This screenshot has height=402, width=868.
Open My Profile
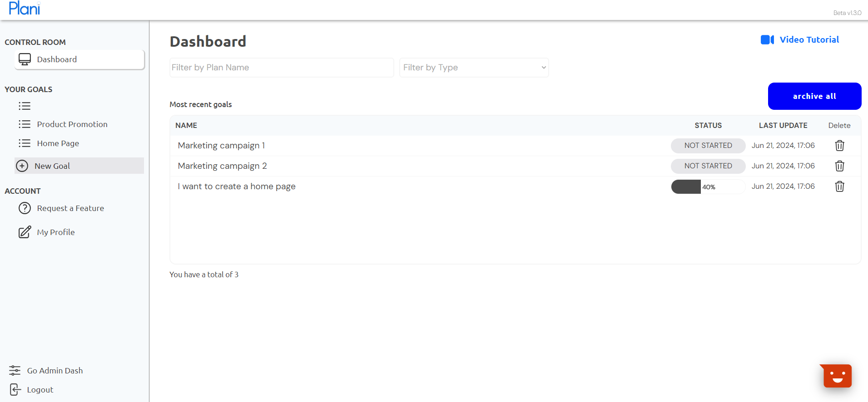click(56, 232)
